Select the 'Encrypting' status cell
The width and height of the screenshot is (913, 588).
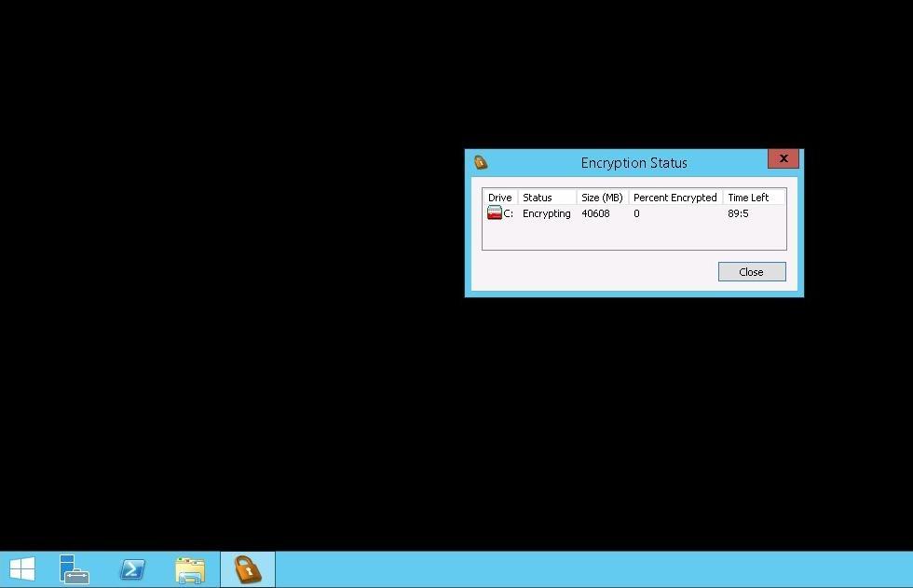click(547, 213)
